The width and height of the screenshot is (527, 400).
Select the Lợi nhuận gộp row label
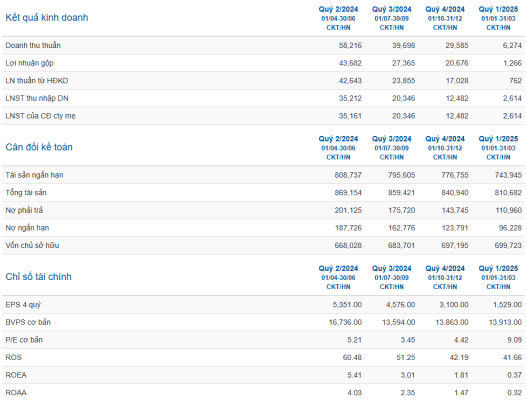29,63
